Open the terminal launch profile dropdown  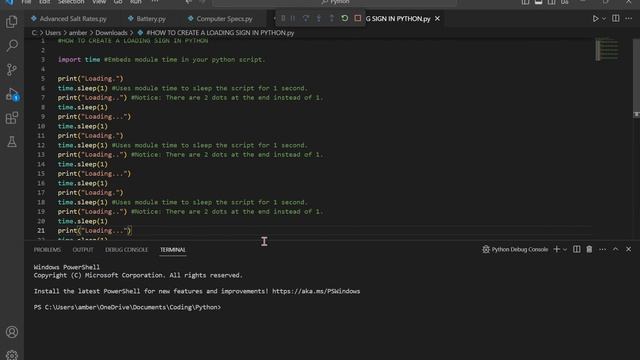click(565, 249)
